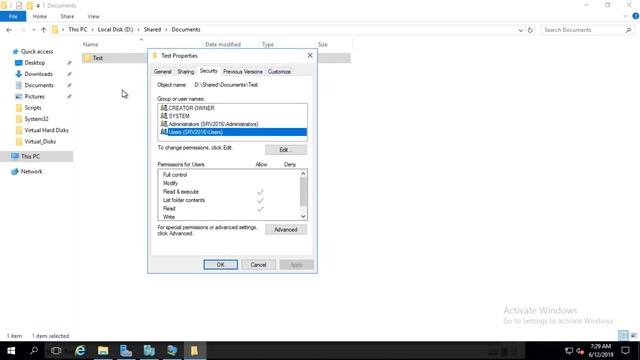Image resolution: width=640 pixels, height=360 pixels.
Task: Go up one folder level arrow
Action: pyautogui.click(x=44, y=30)
